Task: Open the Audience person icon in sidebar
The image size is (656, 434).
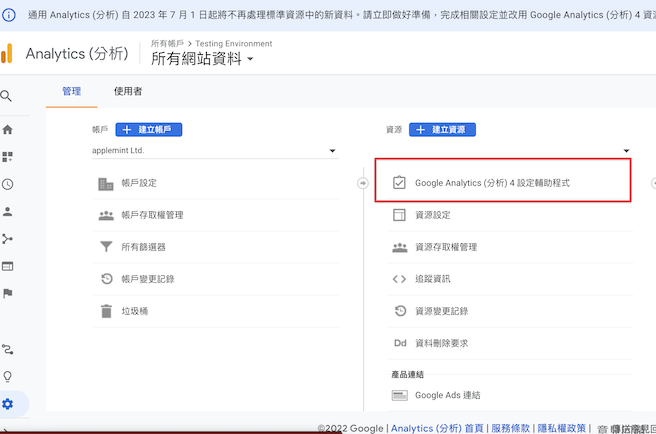Action: (8, 211)
